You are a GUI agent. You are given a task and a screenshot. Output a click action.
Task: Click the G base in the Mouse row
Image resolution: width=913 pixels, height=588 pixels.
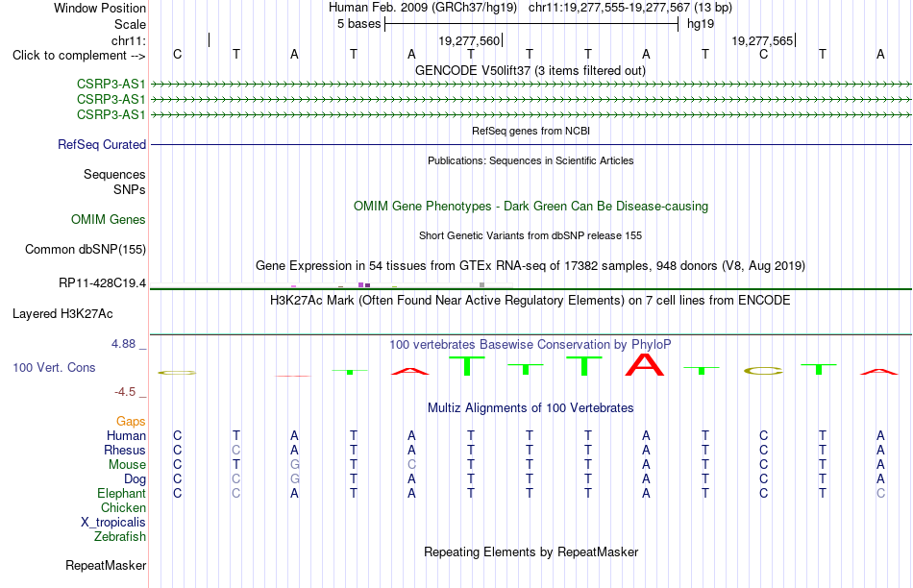click(x=295, y=465)
